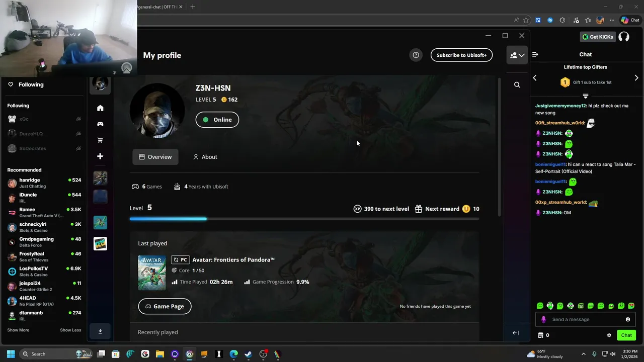
Task: Show hidden icons chevron in system tray
Action: click(x=584, y=354)
